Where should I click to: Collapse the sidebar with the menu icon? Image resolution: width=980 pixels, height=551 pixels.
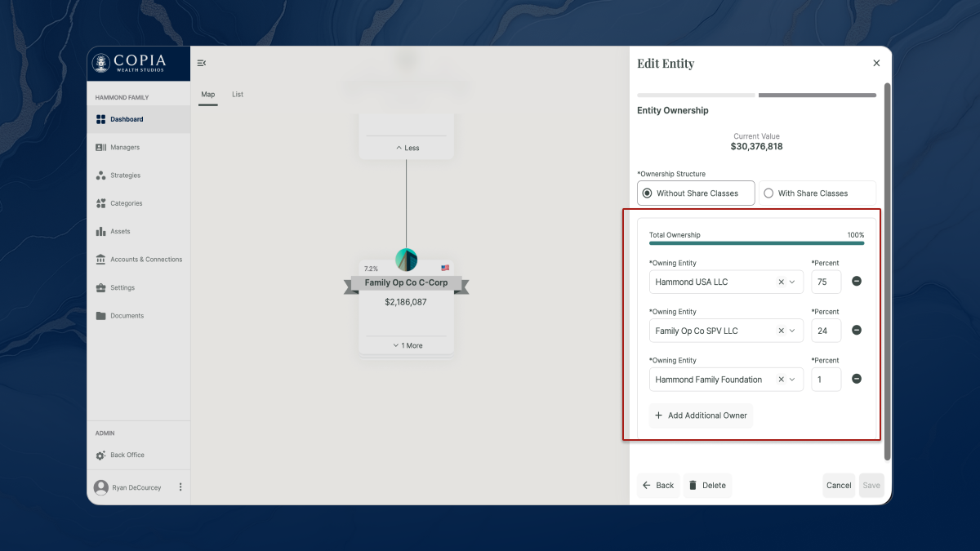pos(202,63)
